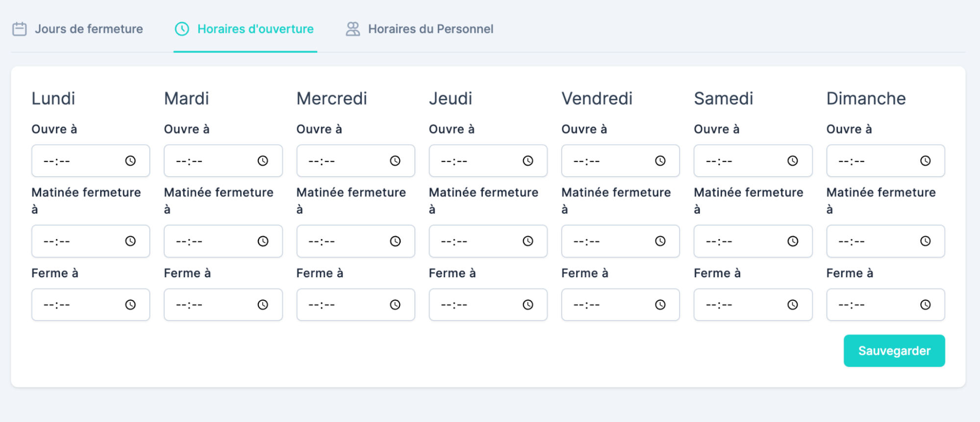Open the clock picker for Jeudi's Ouvre à
980x422 pixels.
(x=528, y=161)
